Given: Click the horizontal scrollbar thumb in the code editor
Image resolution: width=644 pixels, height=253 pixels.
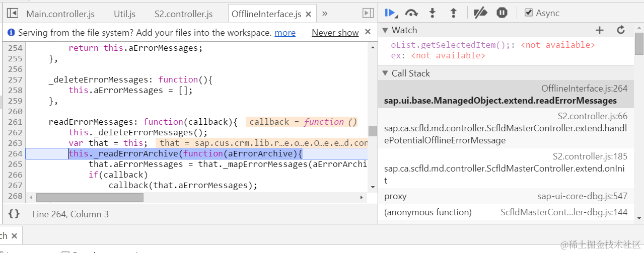Looking at the screenshot, I should coord(90,198).
